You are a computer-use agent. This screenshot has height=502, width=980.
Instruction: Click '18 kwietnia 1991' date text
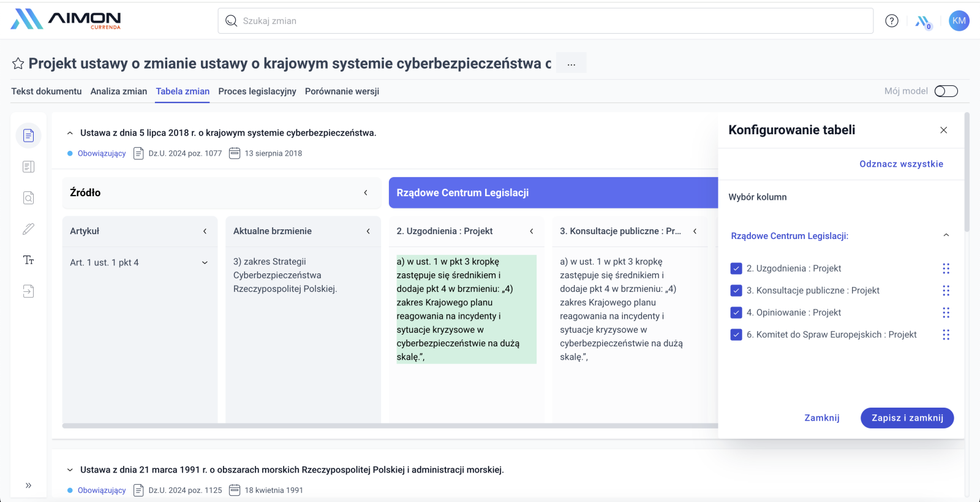[x=274, y=490]
